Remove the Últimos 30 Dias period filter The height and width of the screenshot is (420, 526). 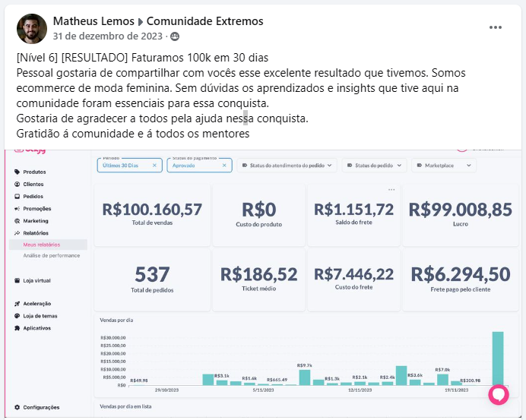click(x=154, y=166)
